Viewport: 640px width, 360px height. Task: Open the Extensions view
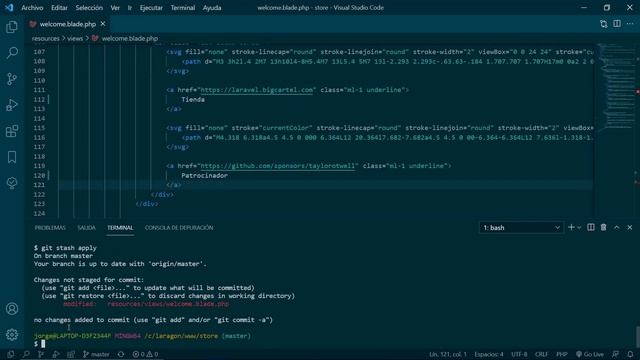click(12, 131)
